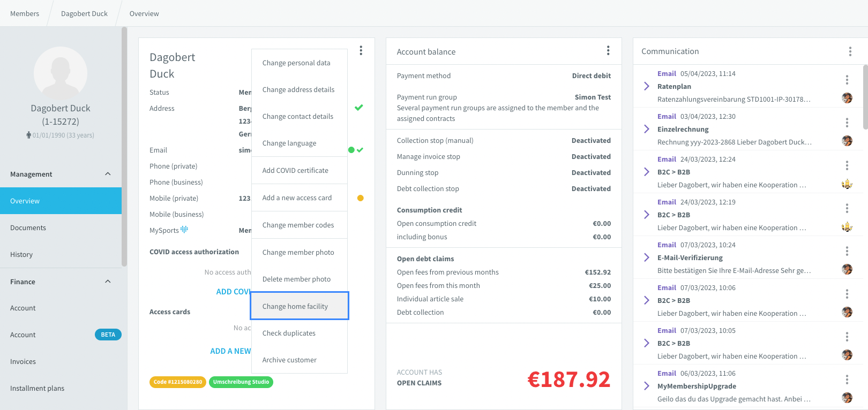Viewport: 868px width, 410px height.
Task: Select Change personal data menu item
Action: [300, 63]
